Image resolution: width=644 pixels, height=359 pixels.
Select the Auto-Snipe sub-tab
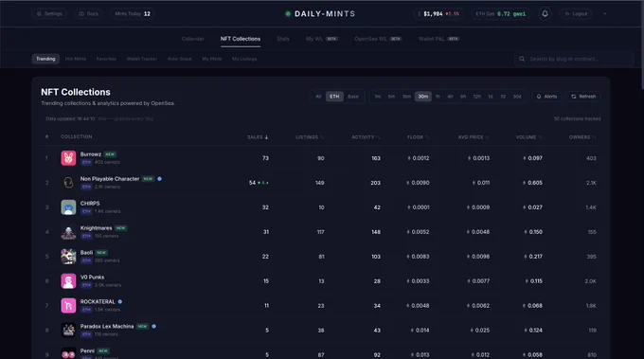point(180,59)
